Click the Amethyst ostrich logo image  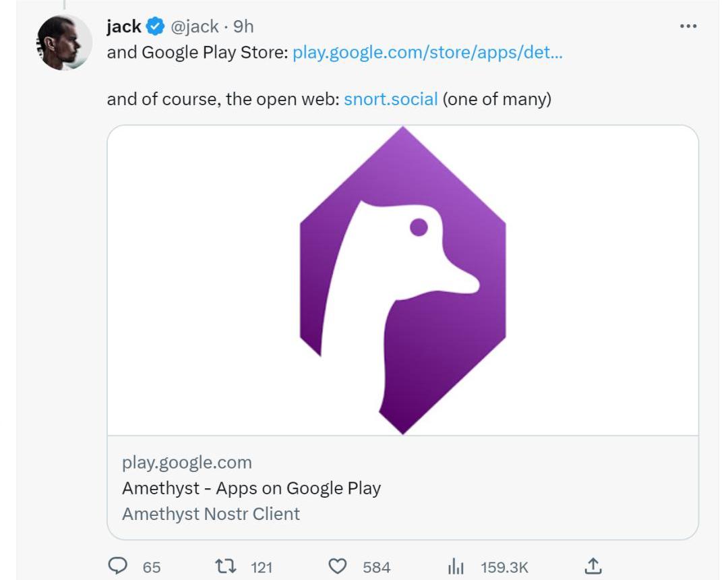pos(402,280)
